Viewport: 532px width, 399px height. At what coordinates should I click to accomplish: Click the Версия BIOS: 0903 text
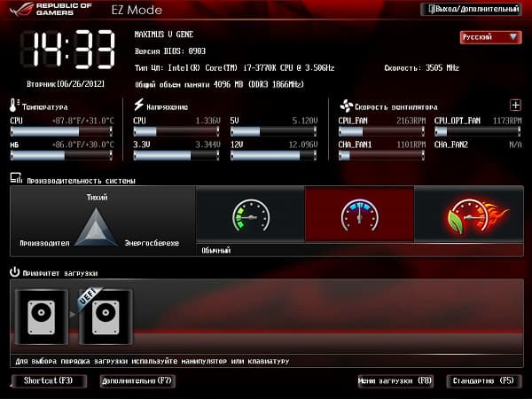[170, 51]
